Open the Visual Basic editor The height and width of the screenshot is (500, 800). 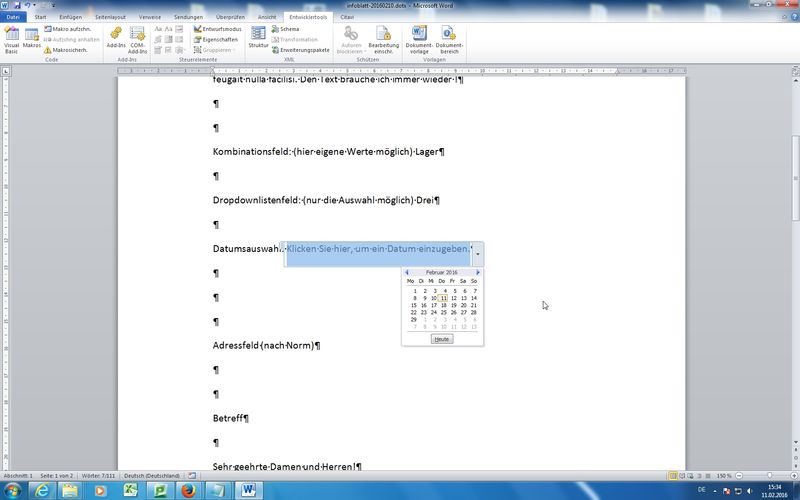point(11,40)
